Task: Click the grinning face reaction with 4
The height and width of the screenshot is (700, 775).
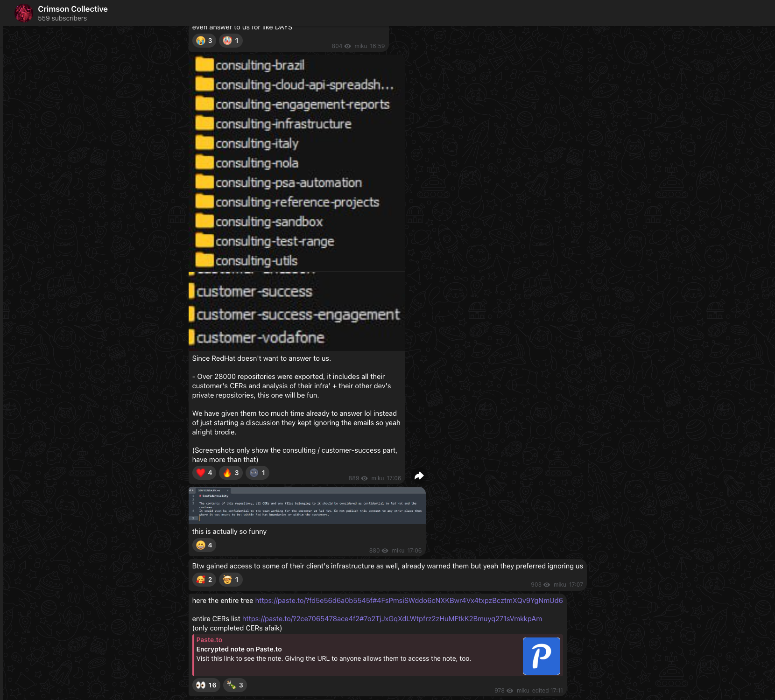Action: (x=204, y=545)
